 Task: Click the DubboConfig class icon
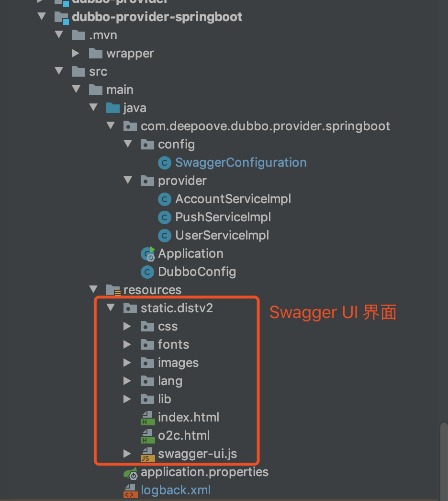click(147, 272)
